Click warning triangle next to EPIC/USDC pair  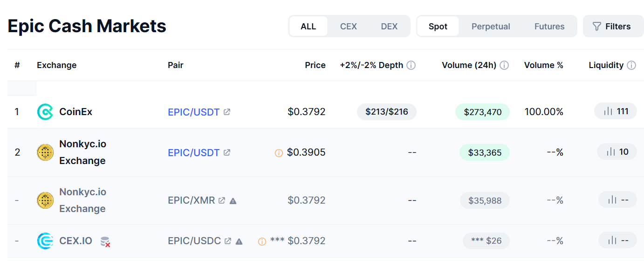click(x=239, y=241)
